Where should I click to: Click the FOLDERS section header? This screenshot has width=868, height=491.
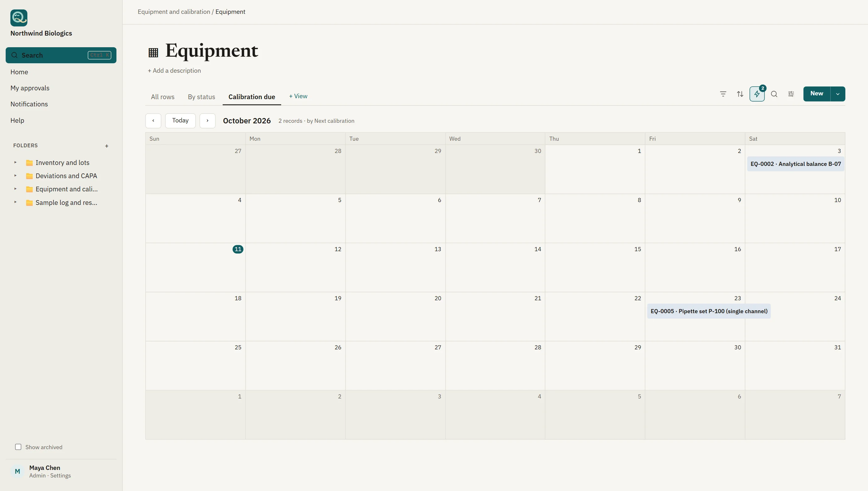pyautogui.click(x=25, y=146)
